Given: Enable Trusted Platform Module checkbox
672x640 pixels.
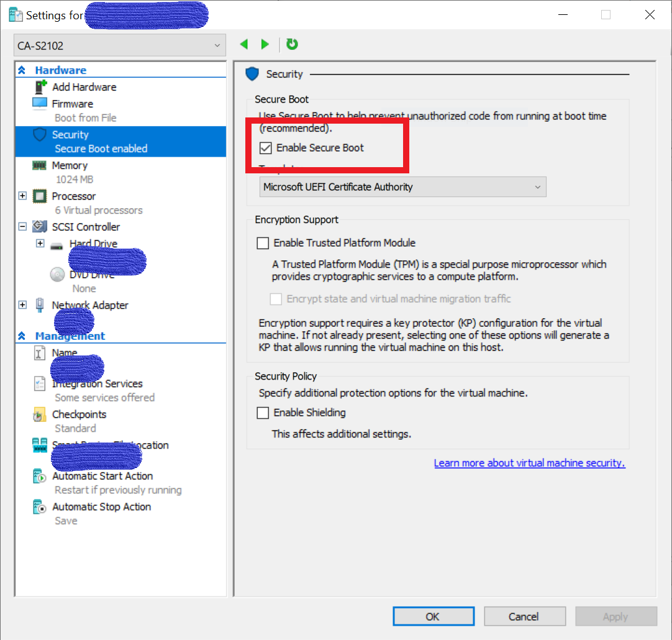Looking at the screenshot, I should [x=263, y=243].
